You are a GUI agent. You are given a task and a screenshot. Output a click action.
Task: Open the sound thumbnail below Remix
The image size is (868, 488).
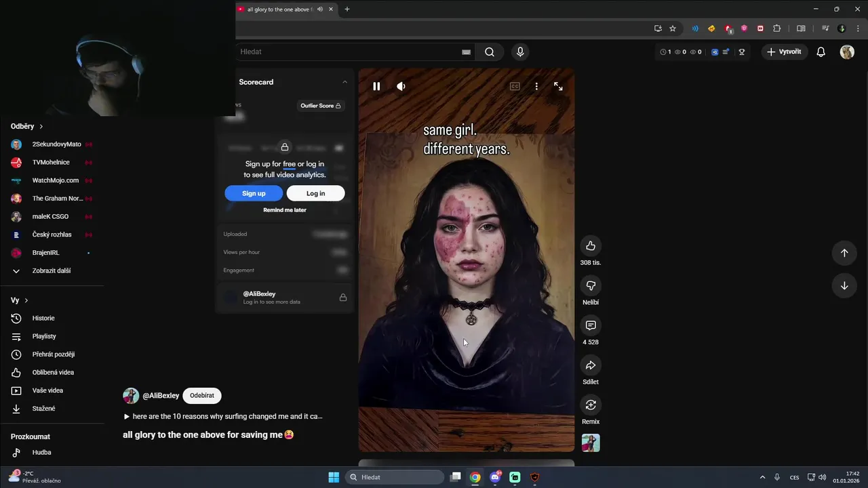(591, 443)
